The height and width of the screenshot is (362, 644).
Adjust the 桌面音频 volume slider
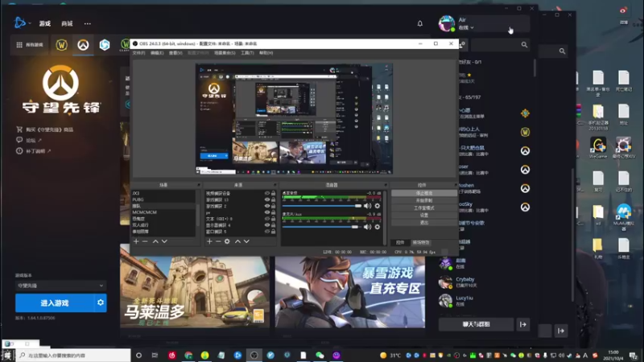click(x=358, y=206)
